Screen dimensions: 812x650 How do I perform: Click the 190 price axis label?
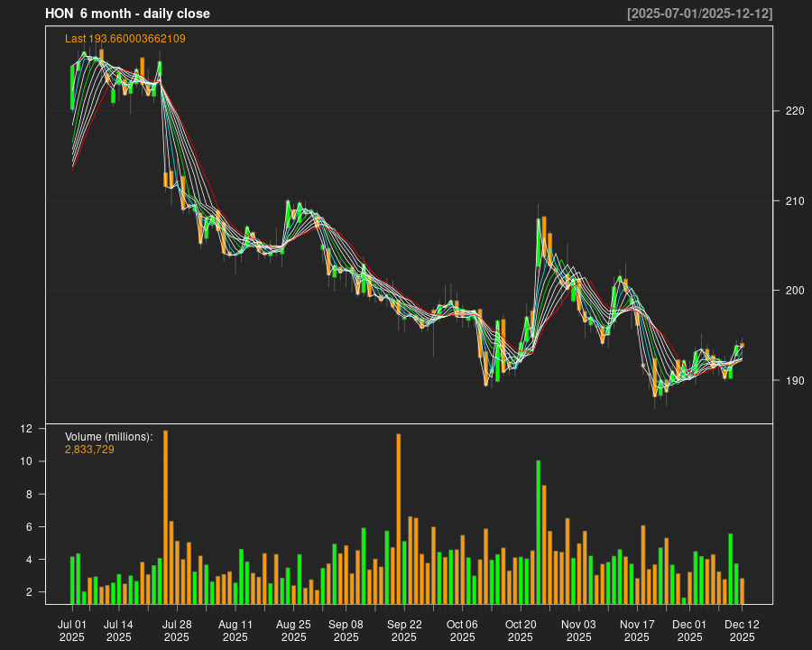(x=794, y=380)
